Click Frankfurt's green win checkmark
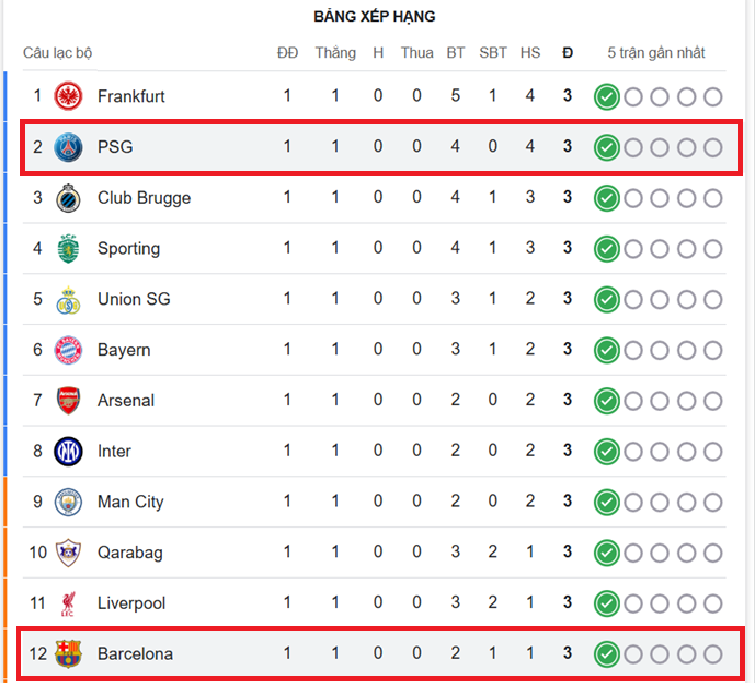The image size is (755, 683). click(x=605, y=97)
